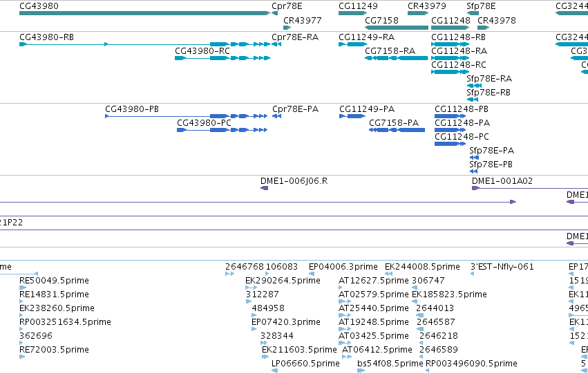Select transcript CG11248-RA label
Screen dimensions: 588x374
[459, 50]
